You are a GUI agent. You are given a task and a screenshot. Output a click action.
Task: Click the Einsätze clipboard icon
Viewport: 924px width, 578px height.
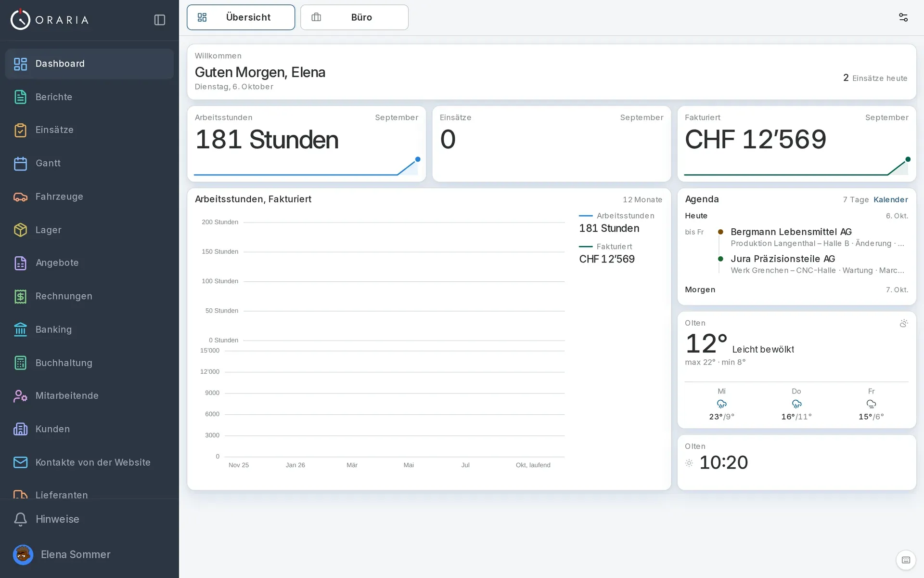tap(20, 130)
